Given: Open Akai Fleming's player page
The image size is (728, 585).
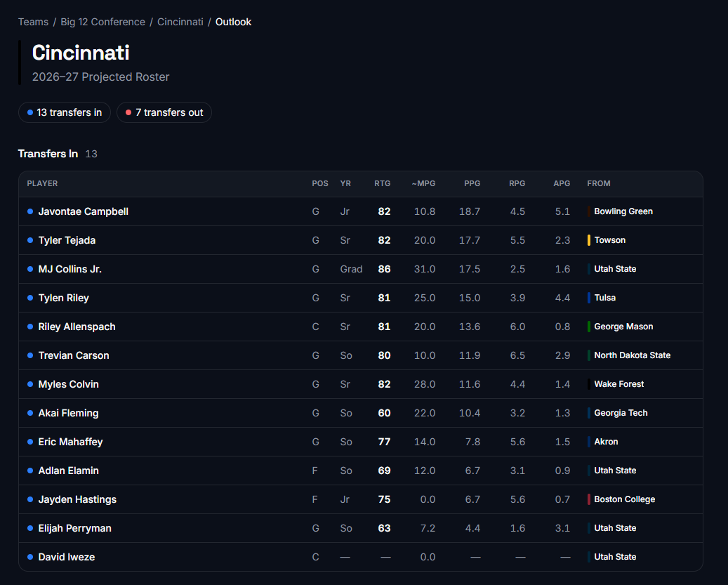Looking at the screenshot, I should point(68,413).
